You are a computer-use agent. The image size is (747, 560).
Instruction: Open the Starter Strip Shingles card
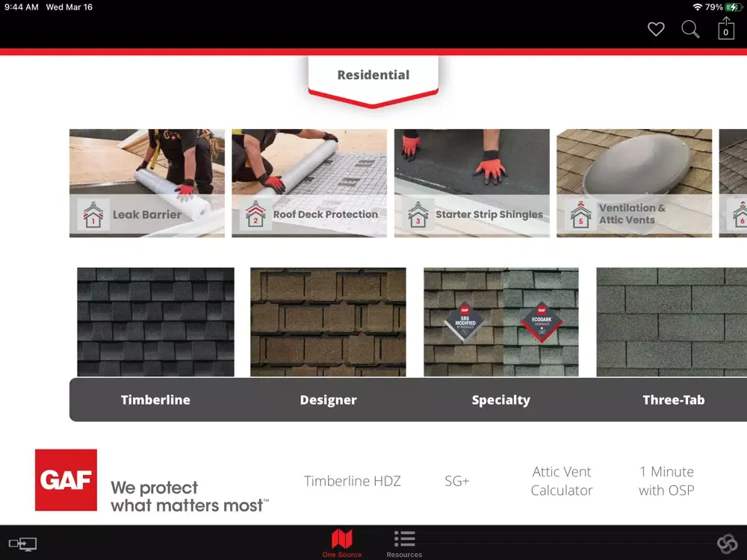(x=472, y=183)
